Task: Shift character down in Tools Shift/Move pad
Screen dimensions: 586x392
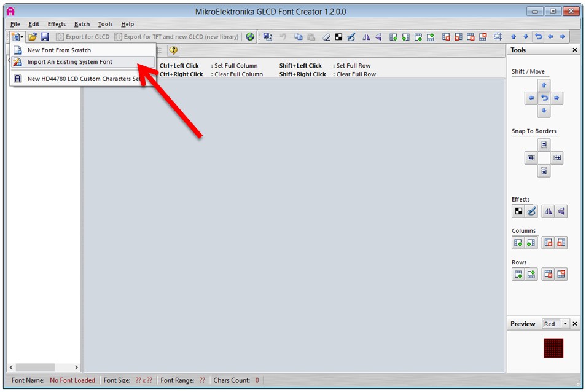Action: (544, 111)
